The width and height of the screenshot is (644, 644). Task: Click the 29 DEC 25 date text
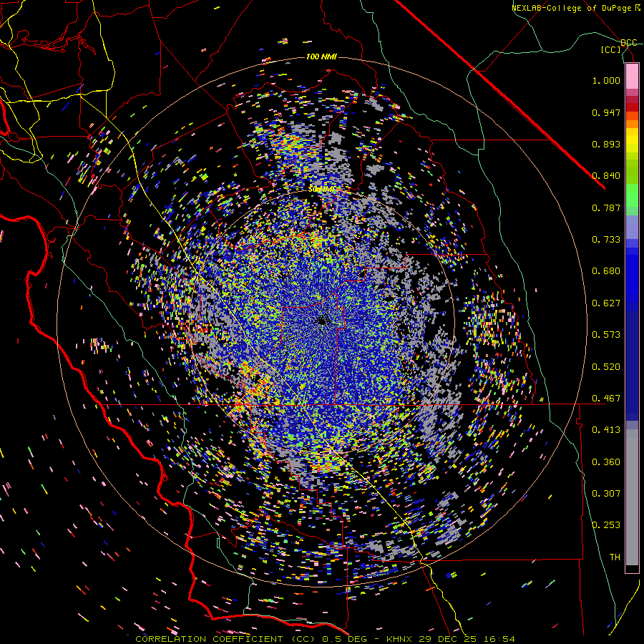448,639
